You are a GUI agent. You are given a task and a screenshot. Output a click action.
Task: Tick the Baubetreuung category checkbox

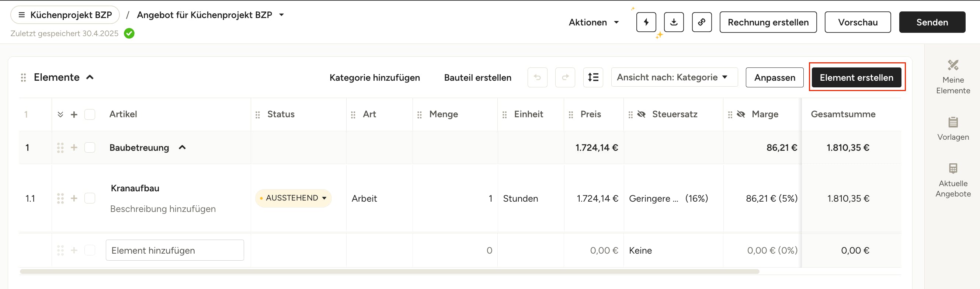(90, 147)
